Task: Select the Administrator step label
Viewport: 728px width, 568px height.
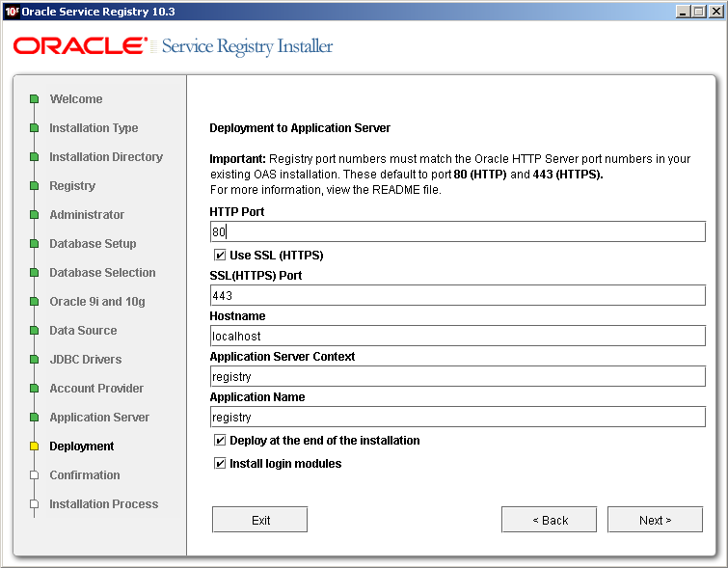Action: click(87, 215)
